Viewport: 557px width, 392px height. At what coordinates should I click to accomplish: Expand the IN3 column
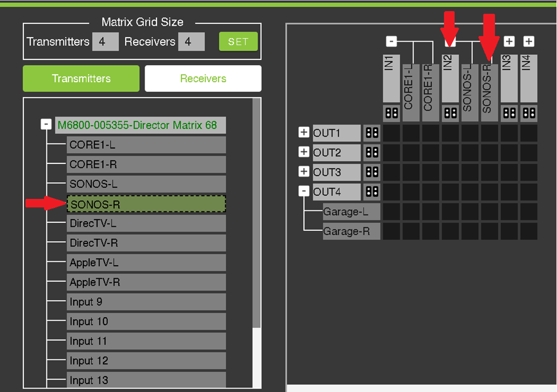(509, 41)
